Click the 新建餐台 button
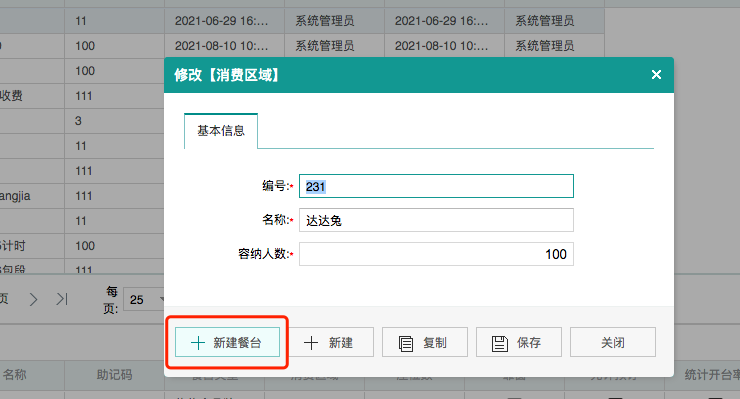 (227, 342)
